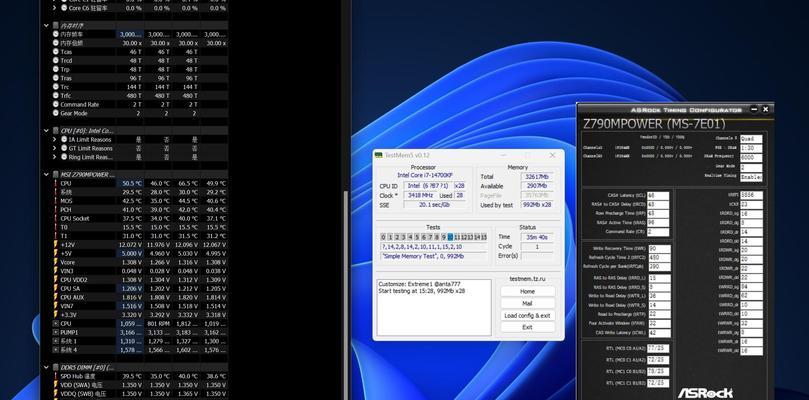Collapse the DDR5 DIMM [#0] group
Image resolution: width=809 pixels, height=400 pixels.
(x=46, y=367)
